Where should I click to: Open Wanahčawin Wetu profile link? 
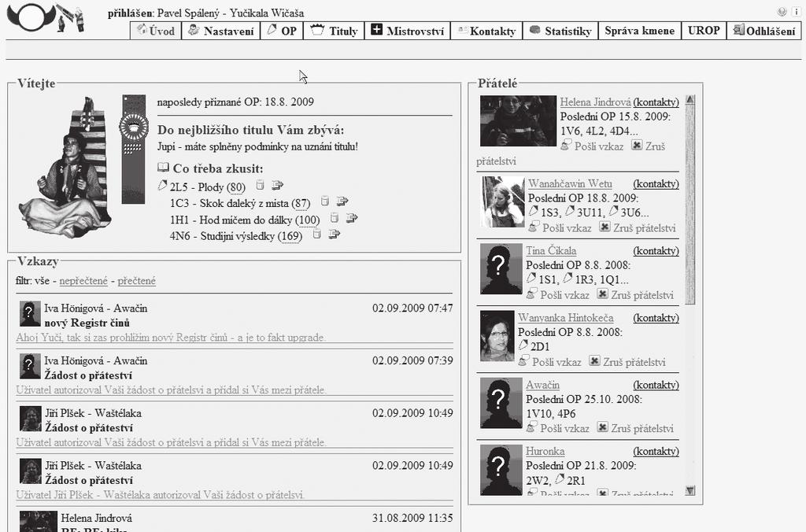(x=570, y=183)
